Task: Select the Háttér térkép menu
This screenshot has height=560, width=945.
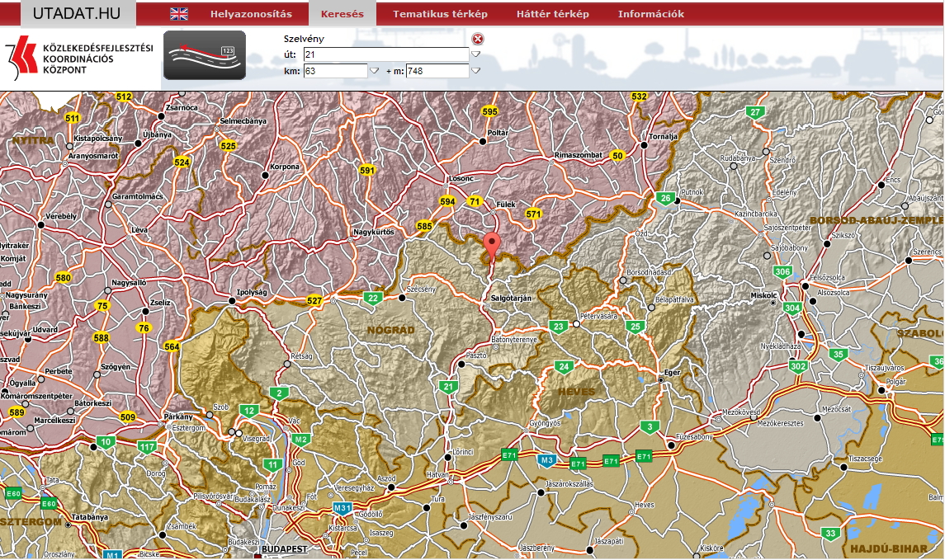Action: point(552,14)
